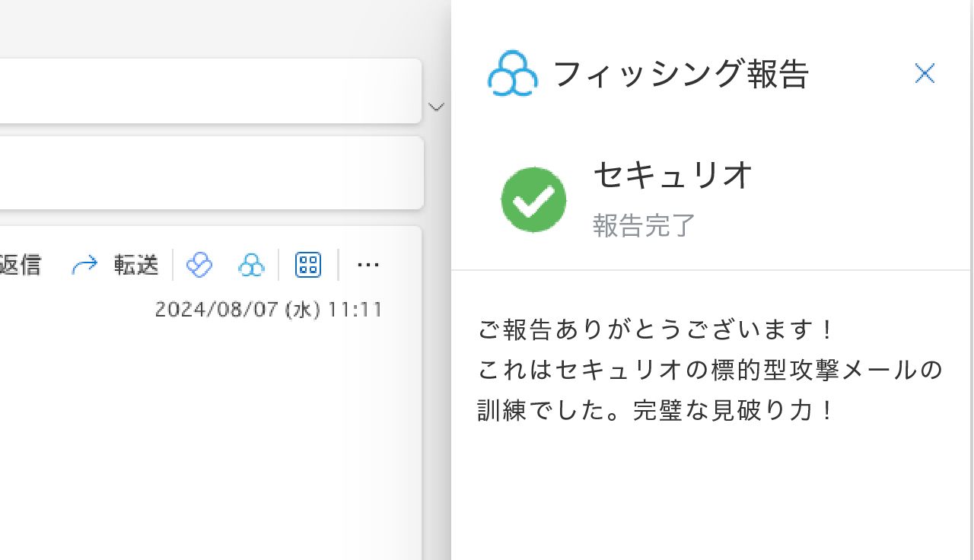Click the Viva Insights heart-shaped toolbar icon
The image size is (974, 560).
click(199, 265)
